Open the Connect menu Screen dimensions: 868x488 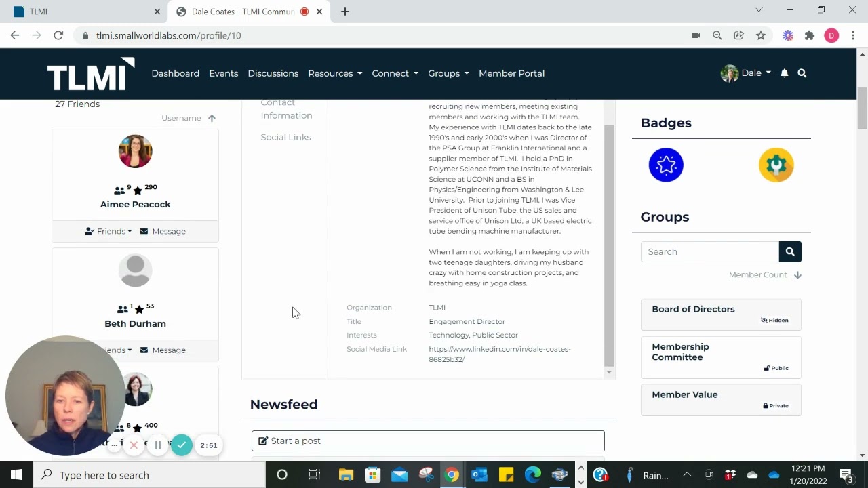point(395,73)
